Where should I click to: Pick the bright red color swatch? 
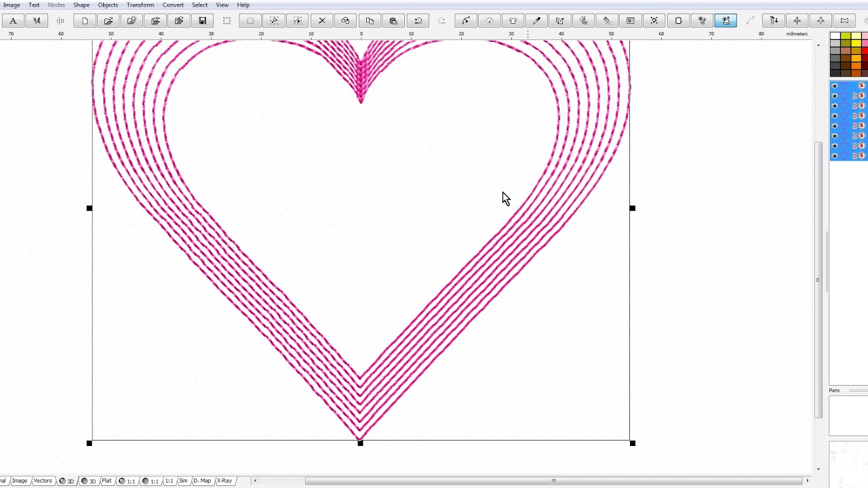pos(865,52)
